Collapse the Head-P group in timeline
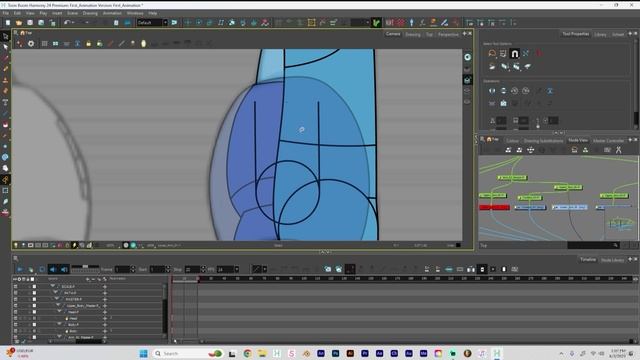640x360 pixels. coord(60,311)
